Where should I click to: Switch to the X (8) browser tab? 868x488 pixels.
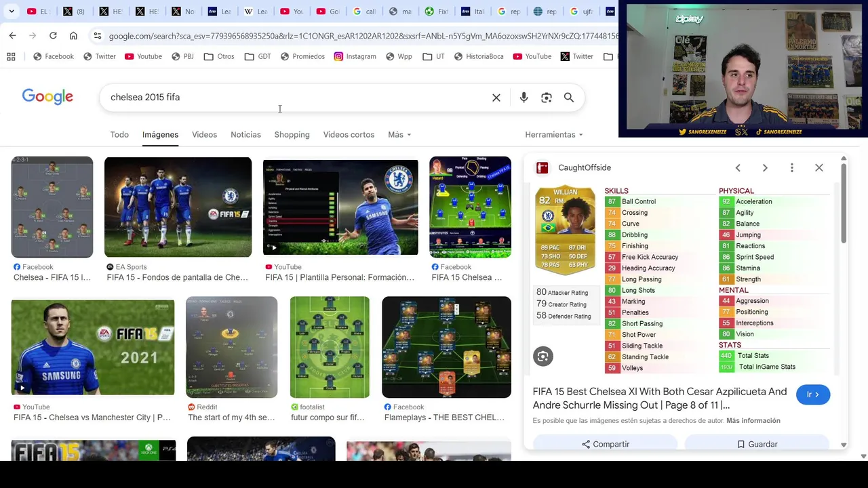click(74, 12)
